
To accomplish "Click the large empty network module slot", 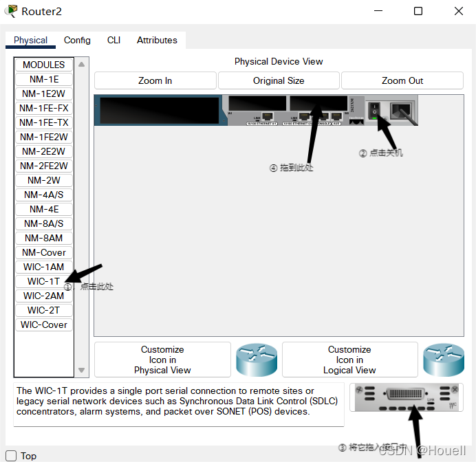I will point(160,111).
